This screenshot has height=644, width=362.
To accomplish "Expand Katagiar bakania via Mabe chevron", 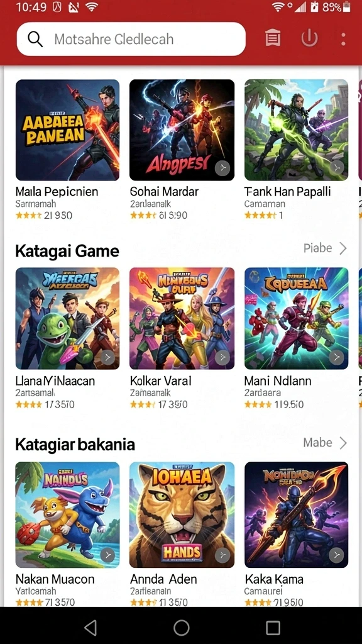I will point(343,443).
